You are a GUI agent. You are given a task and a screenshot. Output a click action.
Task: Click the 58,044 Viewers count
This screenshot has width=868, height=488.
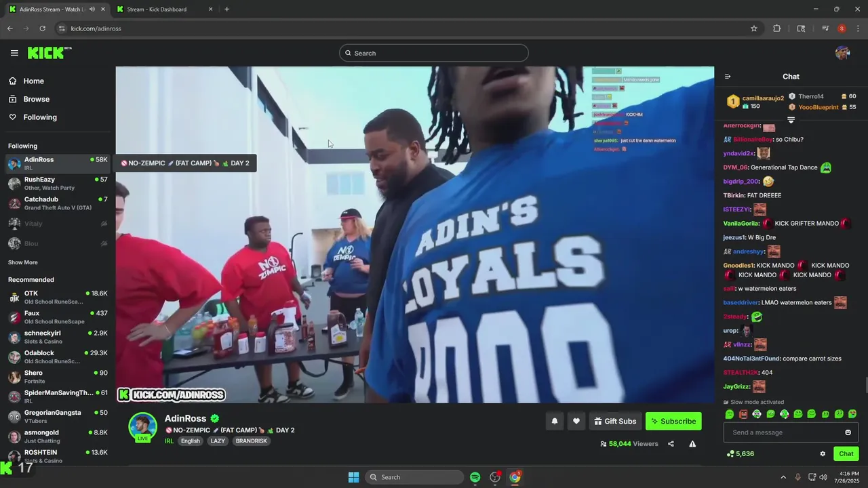pyautogui.click(x=629, y=444)
